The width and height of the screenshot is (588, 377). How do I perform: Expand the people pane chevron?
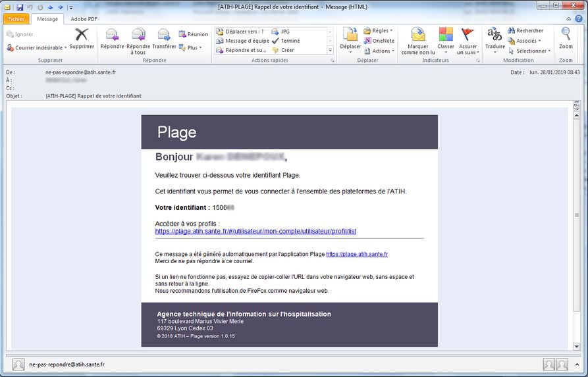pos(577,364)
